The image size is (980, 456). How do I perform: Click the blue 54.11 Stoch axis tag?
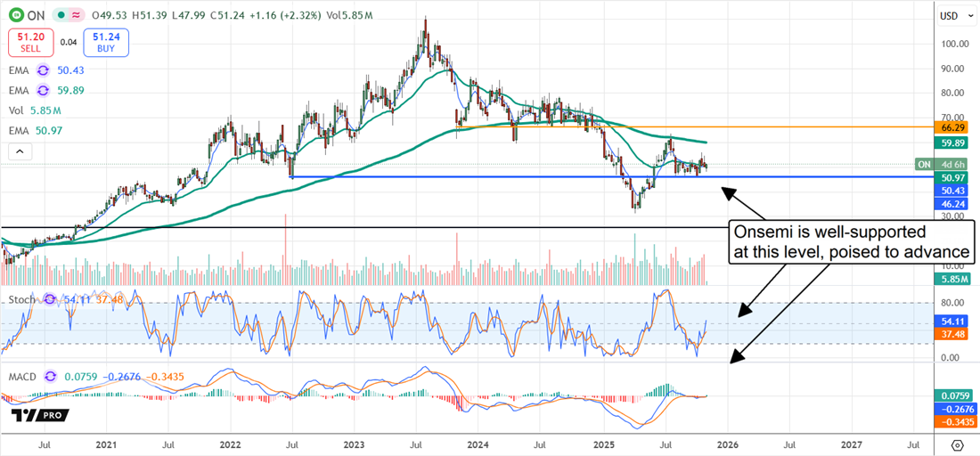coord(951,322)
